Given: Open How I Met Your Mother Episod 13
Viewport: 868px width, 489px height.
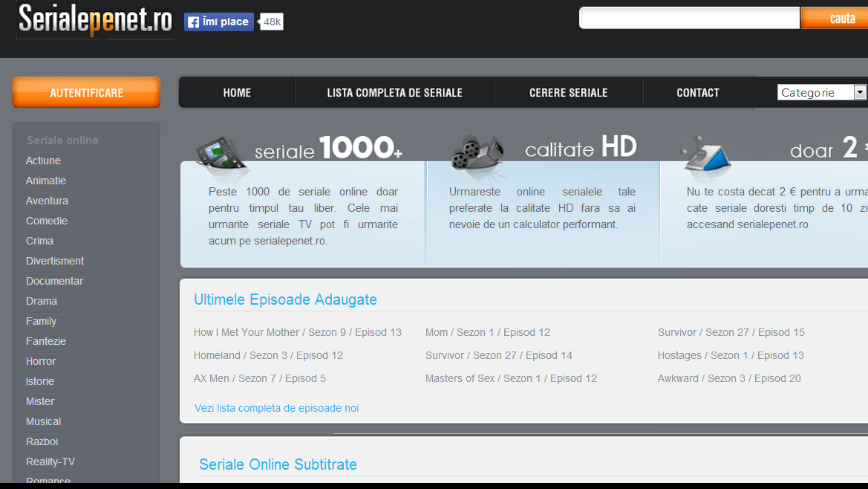Looking at the screenshot, I should tap(297, 332).
